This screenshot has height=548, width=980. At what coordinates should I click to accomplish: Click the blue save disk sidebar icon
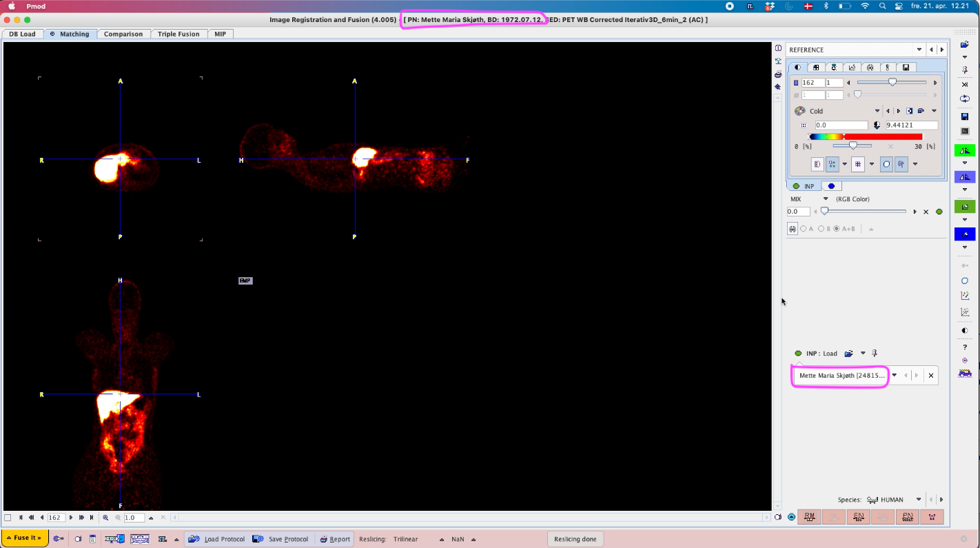pyautogui.click(x=965, y=116)
